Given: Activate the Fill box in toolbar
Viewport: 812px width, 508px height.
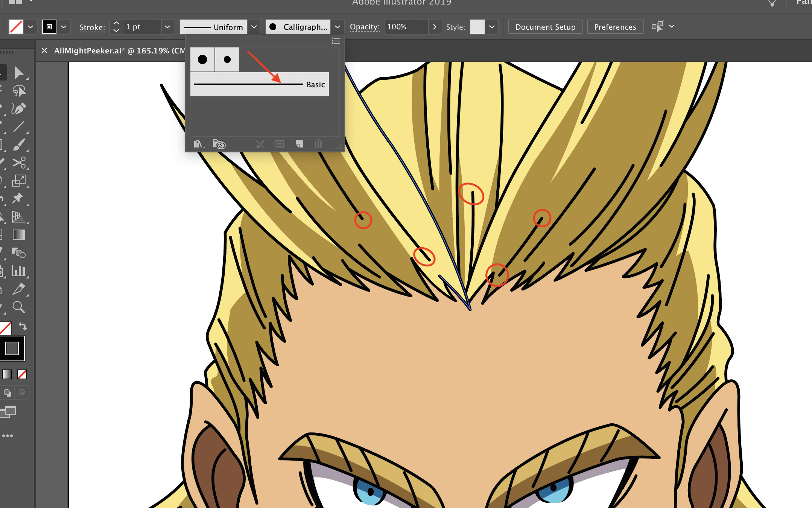Looking at the screenshot, I should [x=6, y=328].
